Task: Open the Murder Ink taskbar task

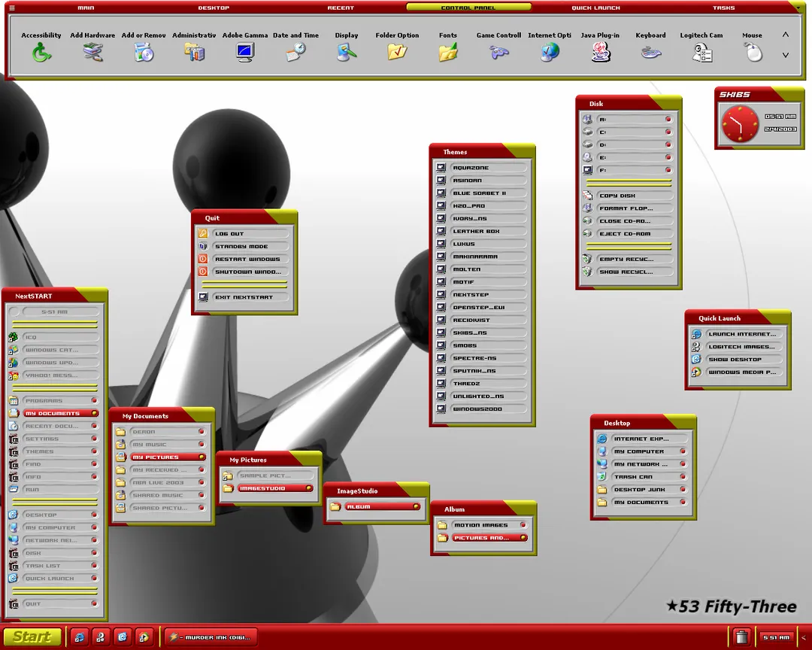Action: [x=211, y=637]
